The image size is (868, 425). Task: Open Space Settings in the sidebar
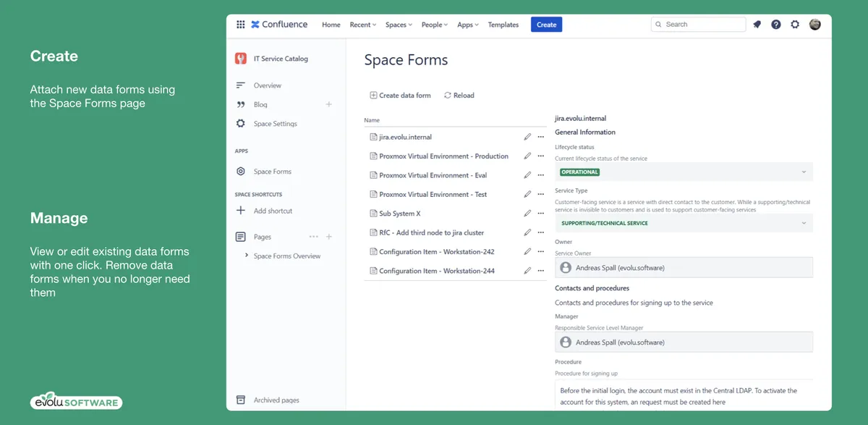pos(275,124)
